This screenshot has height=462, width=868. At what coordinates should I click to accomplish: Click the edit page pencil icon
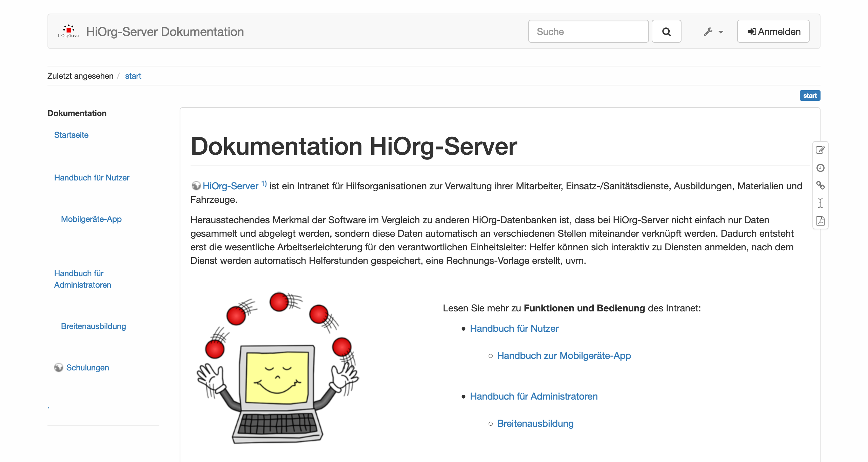(x=820, y=150)
